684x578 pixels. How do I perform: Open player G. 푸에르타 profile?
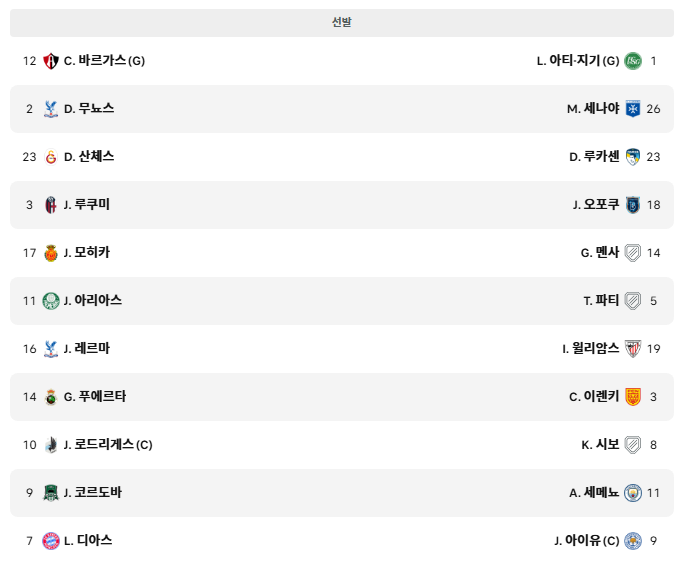95,397
